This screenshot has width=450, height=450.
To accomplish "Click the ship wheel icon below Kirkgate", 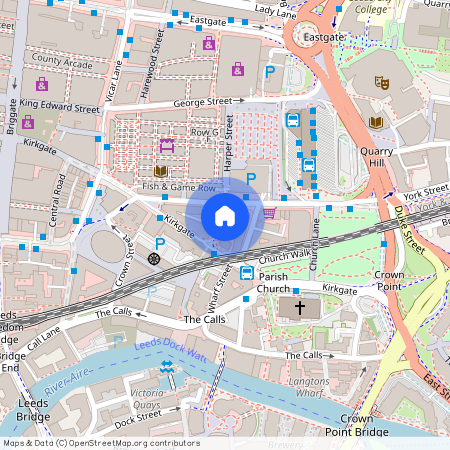I will point(154,259).
